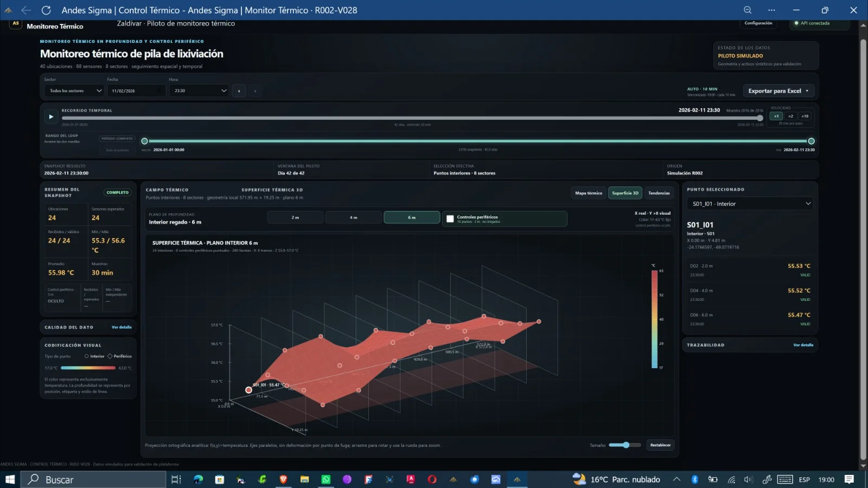Open Microsoft Edge from taskbar

coord(198,479)
